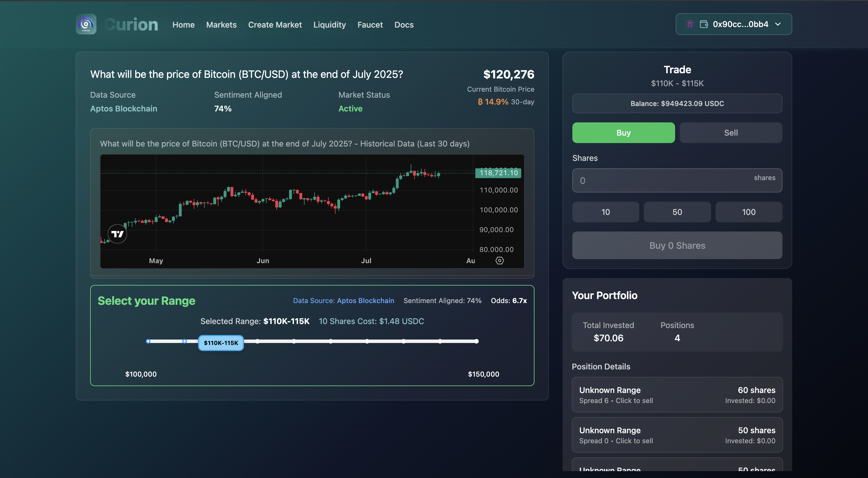Click the wallet icon in the address button
Viewport: 868px width, 478px height.
704,24
